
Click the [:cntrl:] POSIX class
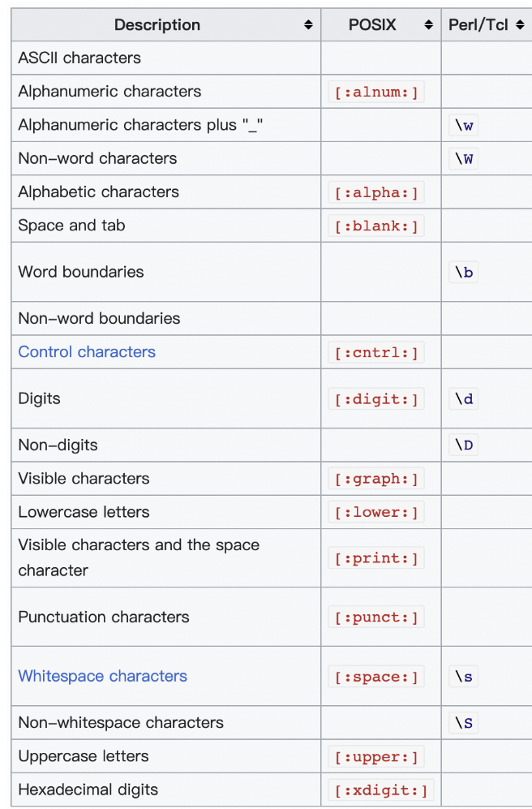coord(376,352)
